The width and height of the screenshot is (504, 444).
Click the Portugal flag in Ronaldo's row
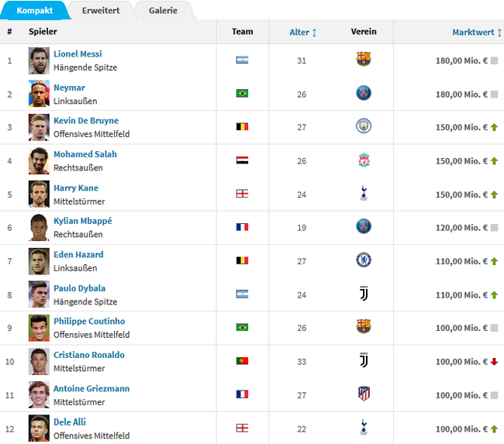click(242, 361)
